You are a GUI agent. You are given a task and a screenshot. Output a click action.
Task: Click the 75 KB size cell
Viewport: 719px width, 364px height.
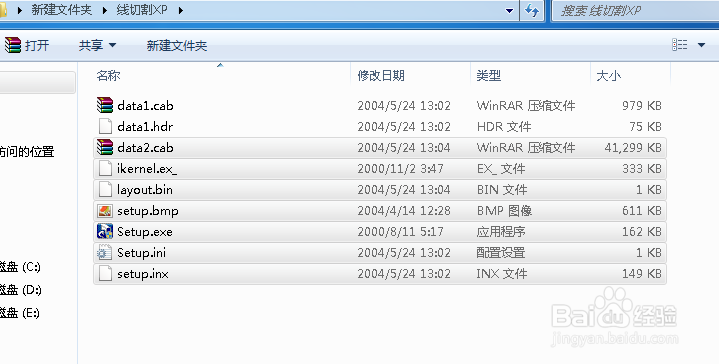pos(646,127)
